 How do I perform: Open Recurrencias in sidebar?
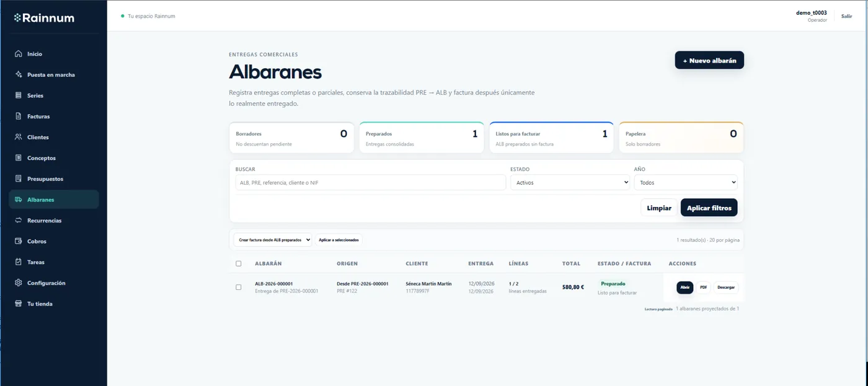[53, 221]
